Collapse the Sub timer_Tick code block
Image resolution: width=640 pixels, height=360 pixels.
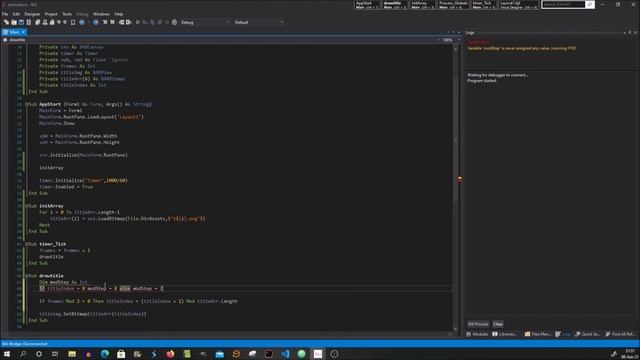pyautogui.click(x=27, y=244)
